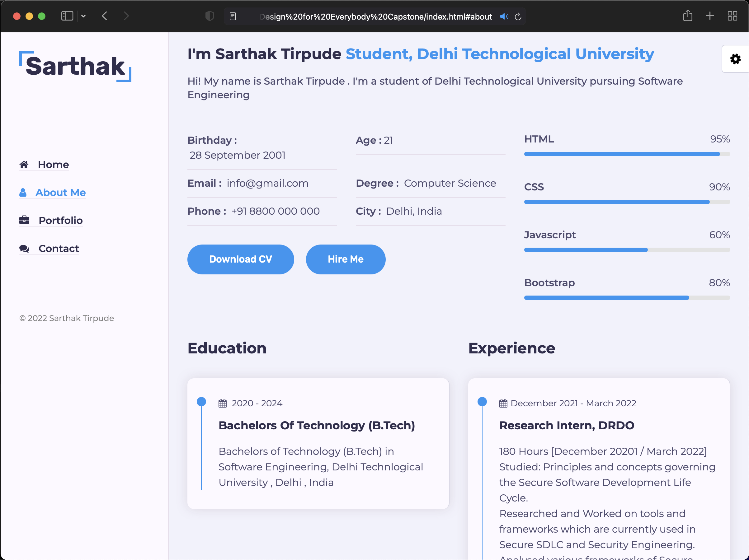
Task: Click the Contact chat bubble icon
Action: [x=24, y=248]
